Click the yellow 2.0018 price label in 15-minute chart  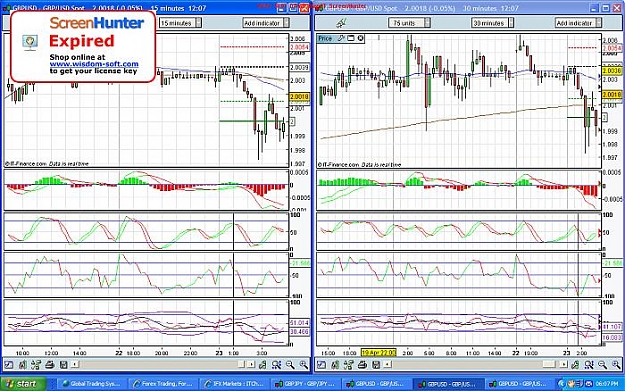pyautogui.click(x=300, y=97)
